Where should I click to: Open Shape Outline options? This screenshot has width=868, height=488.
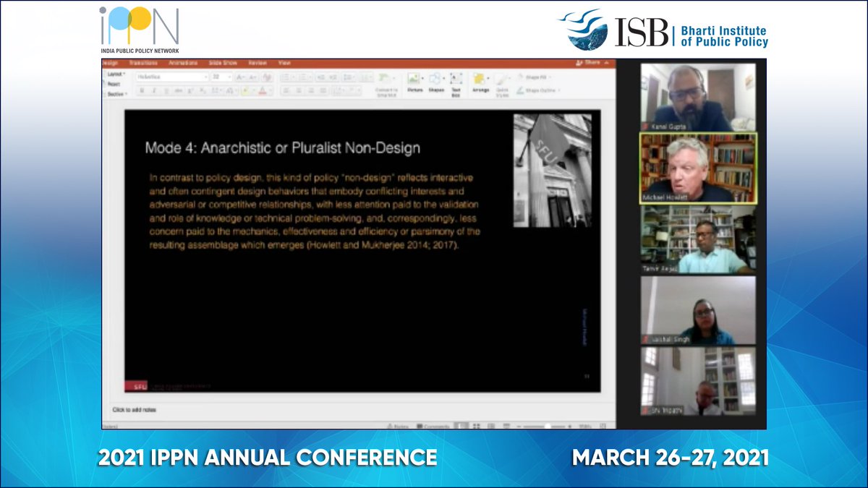(539, 90)
